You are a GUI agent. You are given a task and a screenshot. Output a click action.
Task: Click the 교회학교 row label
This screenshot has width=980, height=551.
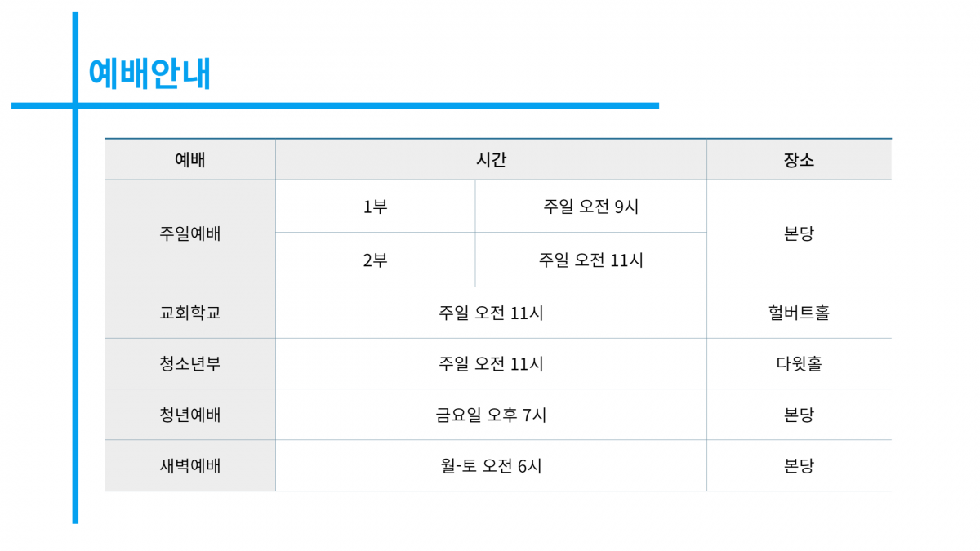190,313
